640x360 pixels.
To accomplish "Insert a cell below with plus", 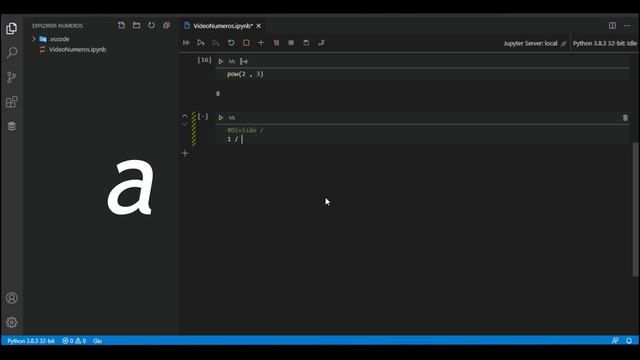I will point(185,153).
